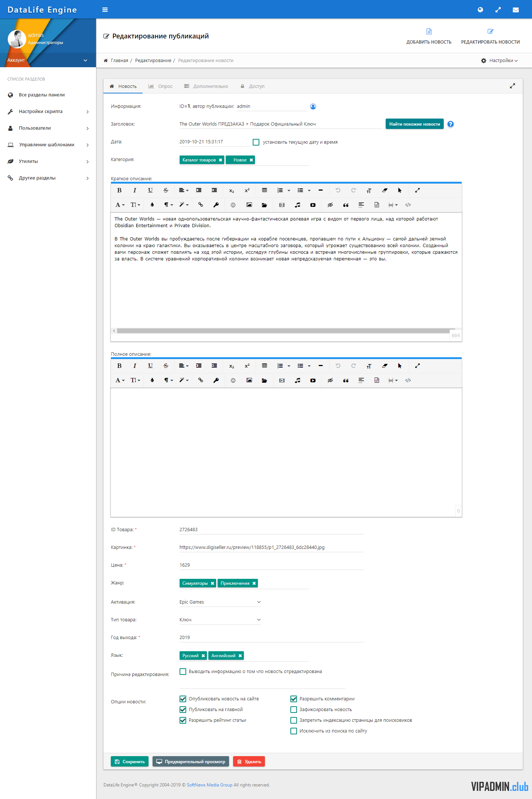Expand the short description editor to fullscreen

click(417, 190)
